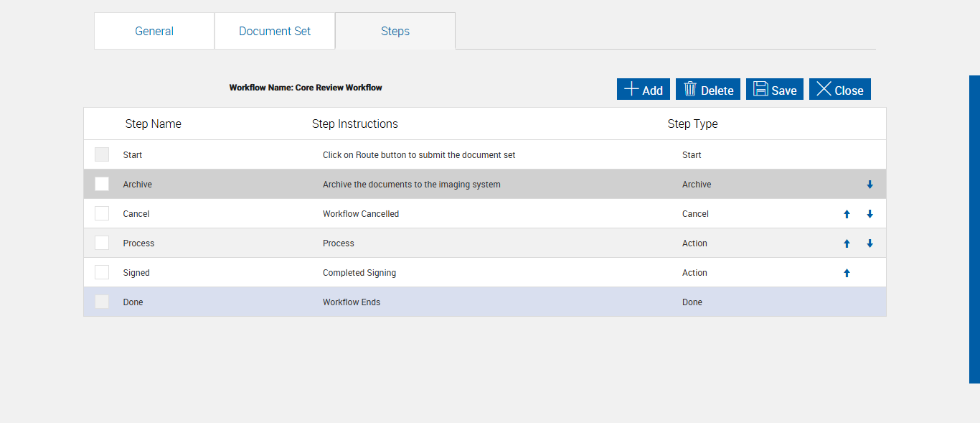Click the vertical scrollbar on the right
This screenshot has height=423, width=980.
(x=974, y=230)
